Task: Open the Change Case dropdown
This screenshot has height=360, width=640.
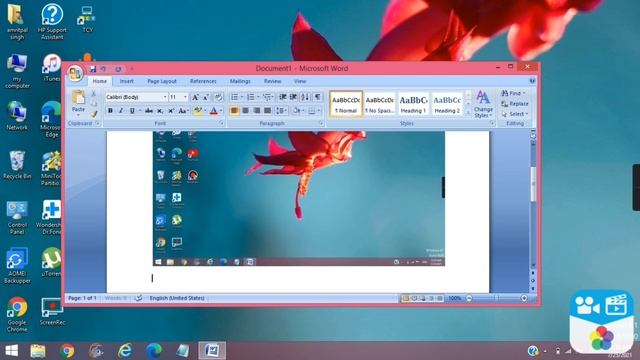Action: [x=184, y=111]
